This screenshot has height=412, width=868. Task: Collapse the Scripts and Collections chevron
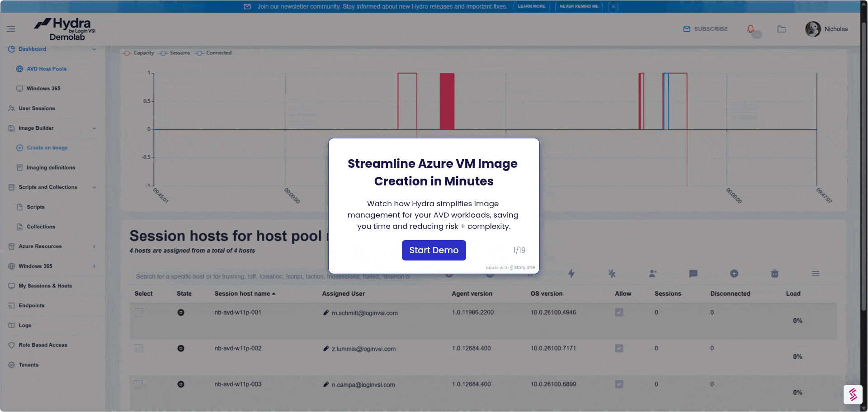pos(94,187)
